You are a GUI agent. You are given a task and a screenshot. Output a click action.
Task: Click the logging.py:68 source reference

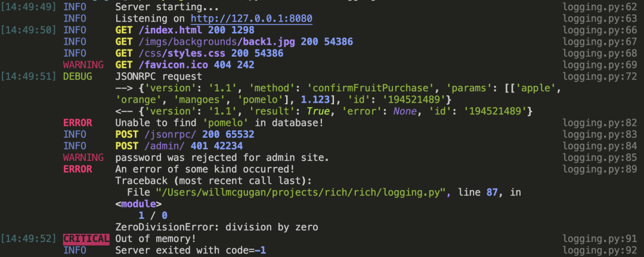pyautogui.click(x=599, y=54)
